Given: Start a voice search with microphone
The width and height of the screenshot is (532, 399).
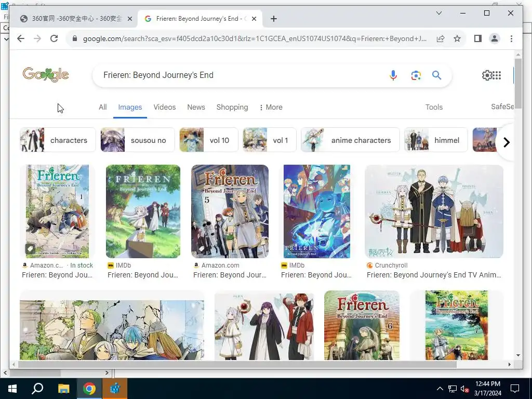Looking at the screenshot, I should (x=393, y=75).
